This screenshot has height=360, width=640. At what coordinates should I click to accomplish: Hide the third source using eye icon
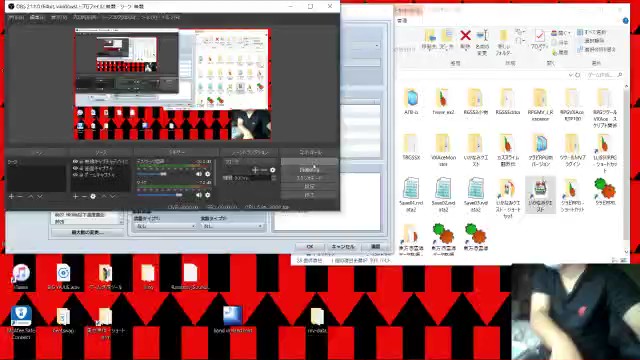click(76, 174)
